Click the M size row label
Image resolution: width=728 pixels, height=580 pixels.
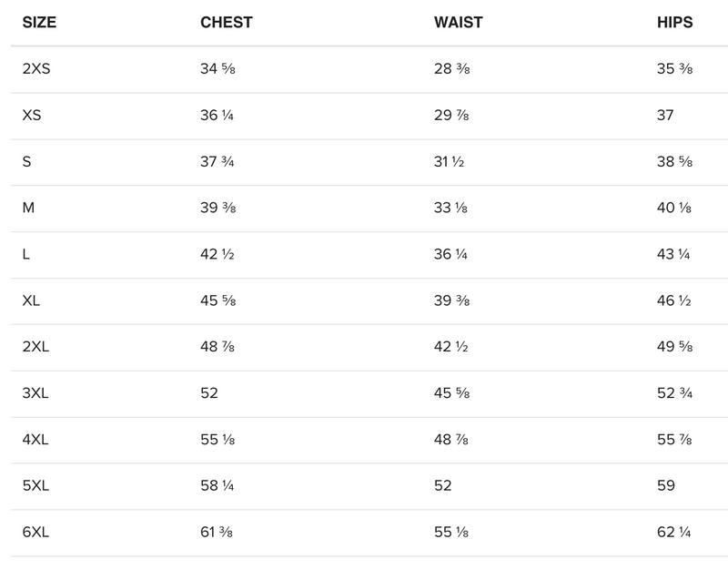[x=28, y=209]
